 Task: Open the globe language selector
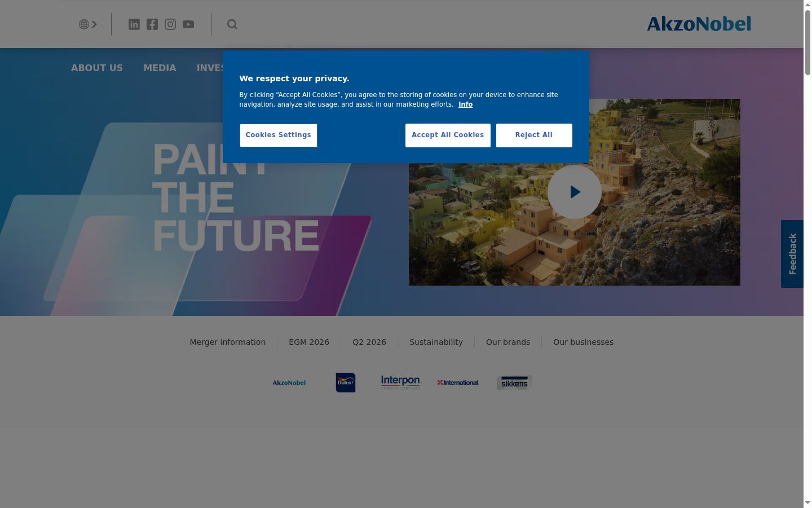coord(88,24)
